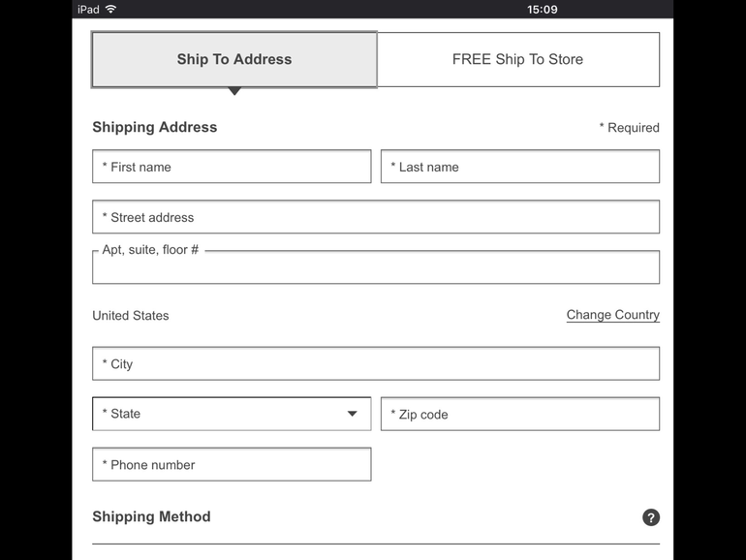Viewport: 746px width, 560px height.
Task: Tap the 15:09 clock in status bar
Action: pyautogui.click(x=542, y=9)
